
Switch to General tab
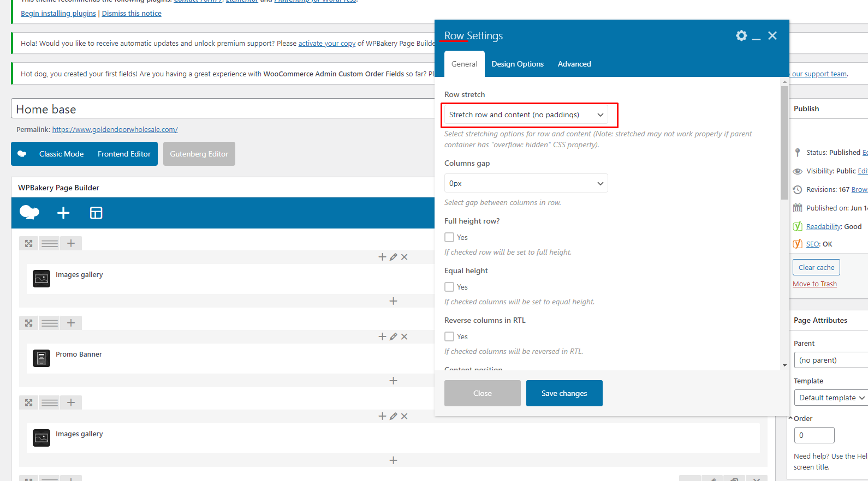(465, 64)
